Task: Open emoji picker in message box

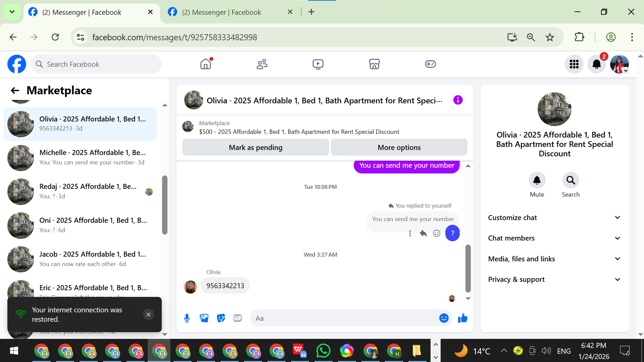Action: click(x=444, y=318)
